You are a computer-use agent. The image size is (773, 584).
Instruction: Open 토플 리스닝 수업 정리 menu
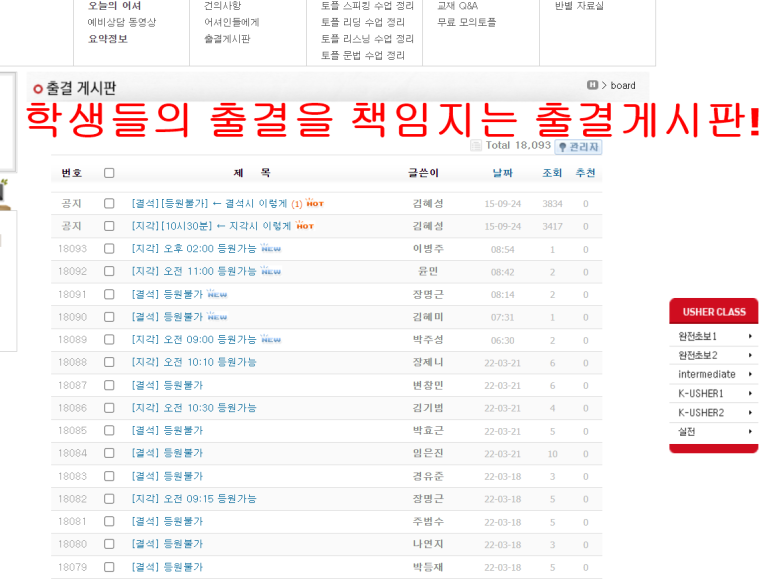click(367, 38)
